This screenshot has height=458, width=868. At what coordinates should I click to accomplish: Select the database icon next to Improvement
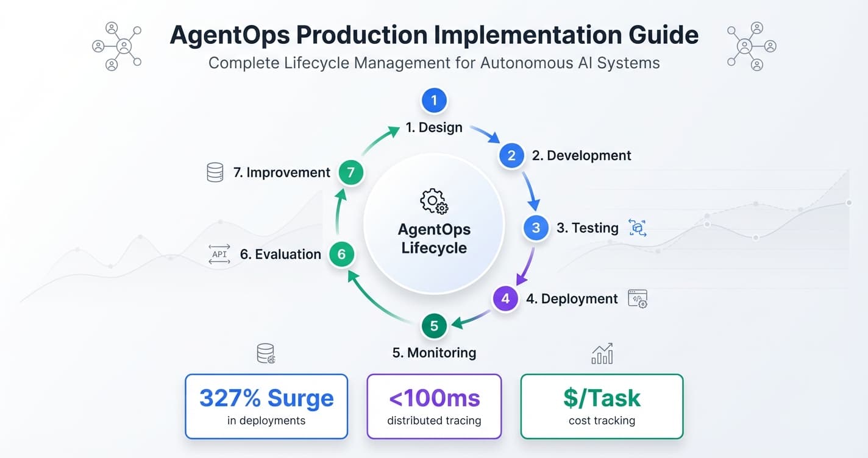pos(215,172)
